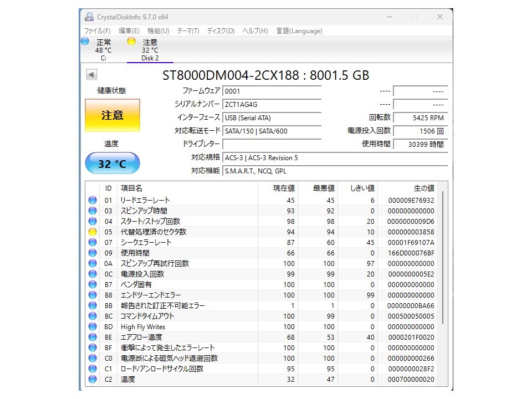Click the power-on hours field 30399 時間
This screenshot has height=399, width=532.
click(x=421, y=144)
